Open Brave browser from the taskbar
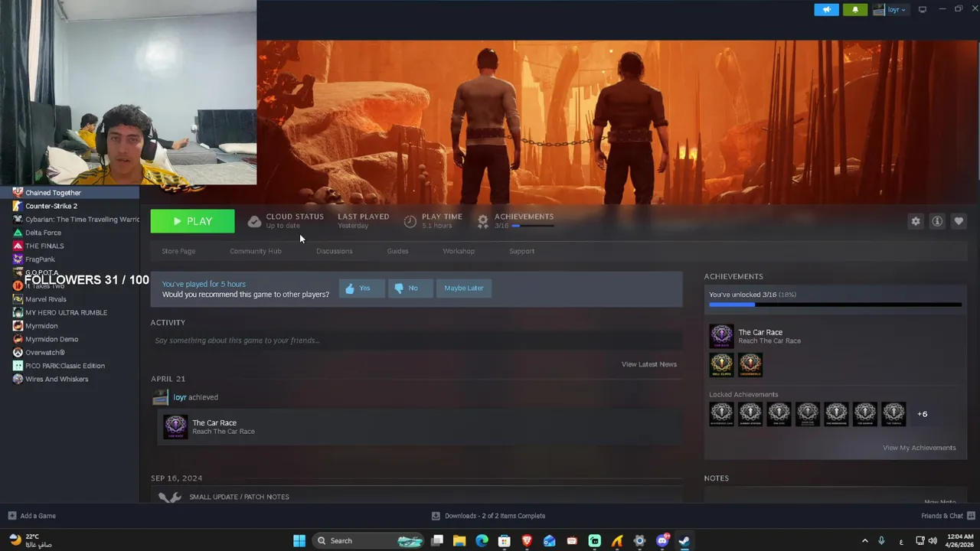 (527, 541)
